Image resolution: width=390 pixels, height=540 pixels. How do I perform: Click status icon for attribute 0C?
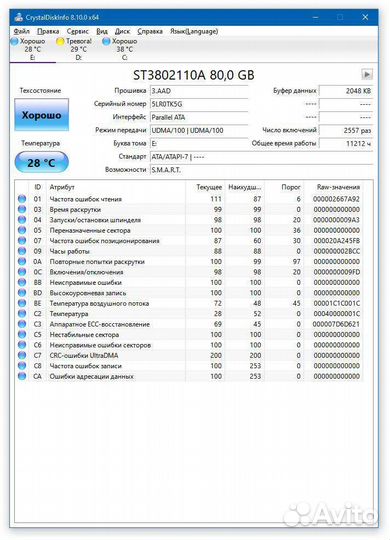[22, 272]
